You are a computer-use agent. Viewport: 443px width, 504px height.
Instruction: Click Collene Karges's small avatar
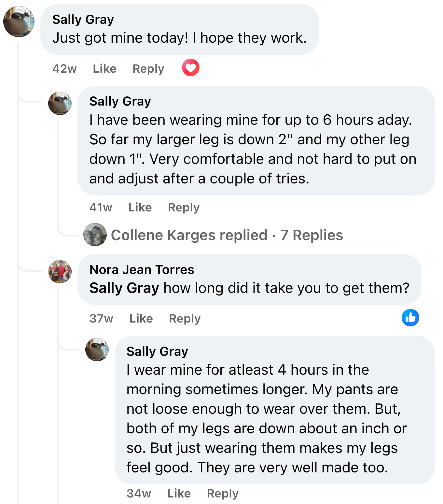pyautogui.click(x=95, y=235)
